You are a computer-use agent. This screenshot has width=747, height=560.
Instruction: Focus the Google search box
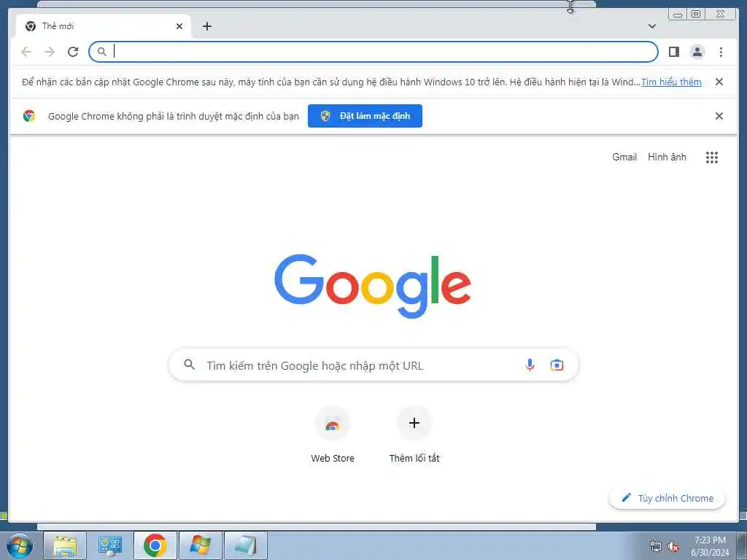373,365
